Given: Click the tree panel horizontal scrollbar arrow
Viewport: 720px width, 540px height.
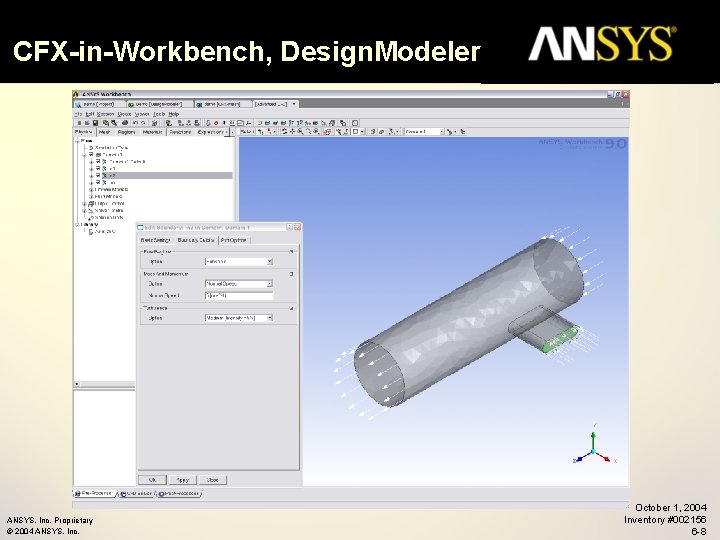Looking at the screenshot, I should (x=77, y=384).
